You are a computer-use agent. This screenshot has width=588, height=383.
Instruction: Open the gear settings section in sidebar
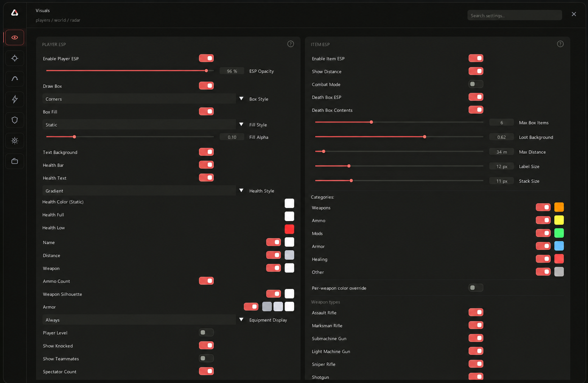pos(15,140)
